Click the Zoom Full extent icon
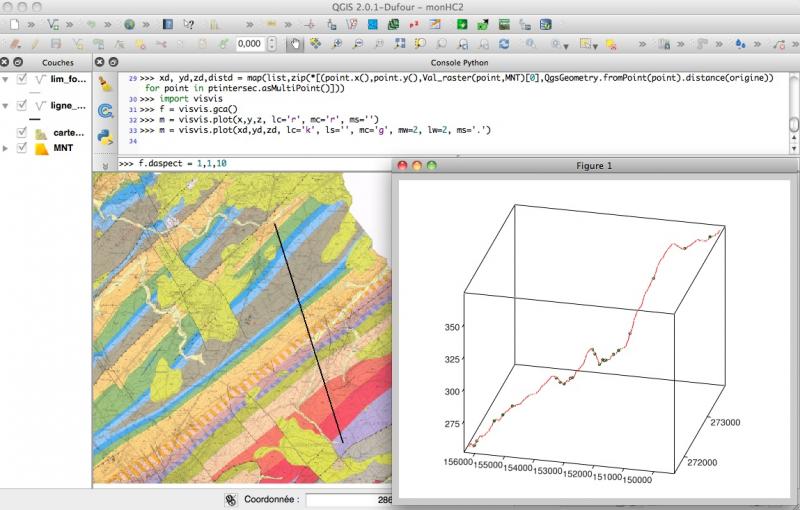 coord(399,44)
